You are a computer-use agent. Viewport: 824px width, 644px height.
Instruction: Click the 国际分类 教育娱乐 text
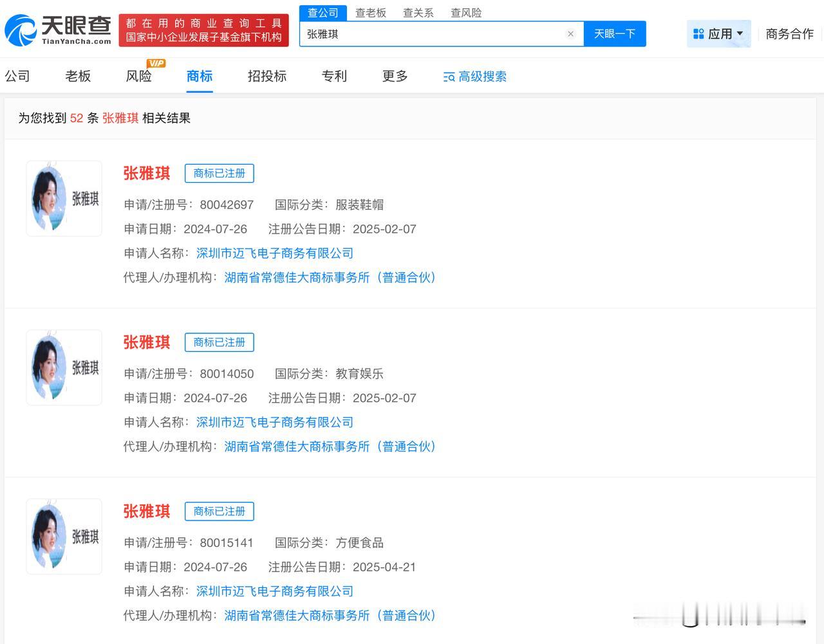pos(359,374)
